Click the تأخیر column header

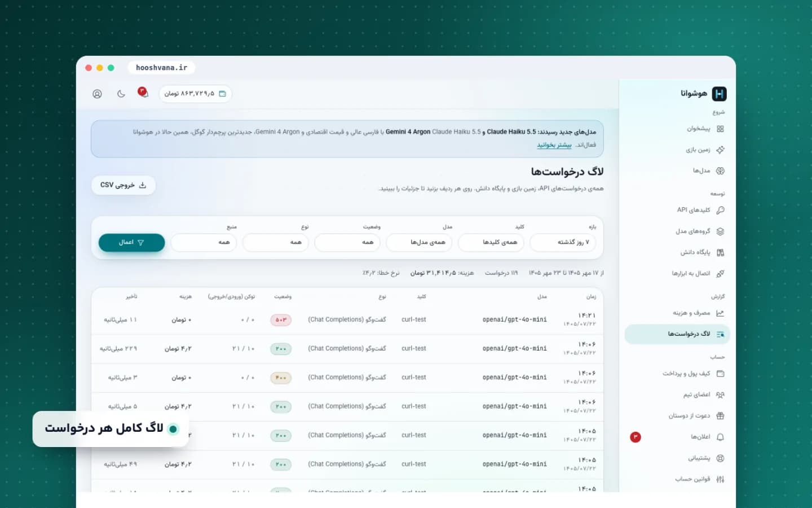tap(131, 296)
